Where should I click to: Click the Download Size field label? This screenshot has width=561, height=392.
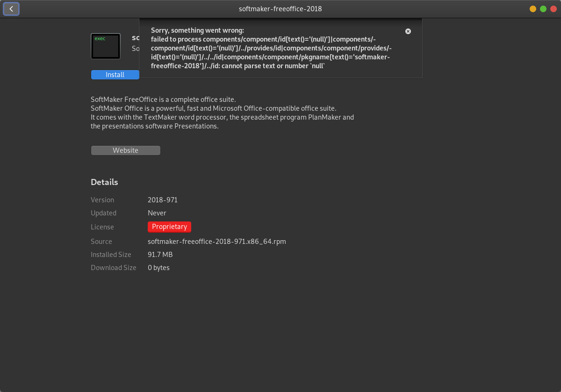[114, 268]
